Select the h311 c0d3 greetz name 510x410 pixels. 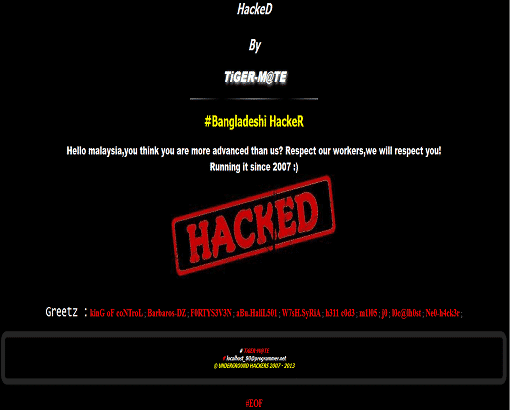coord(340,313)
